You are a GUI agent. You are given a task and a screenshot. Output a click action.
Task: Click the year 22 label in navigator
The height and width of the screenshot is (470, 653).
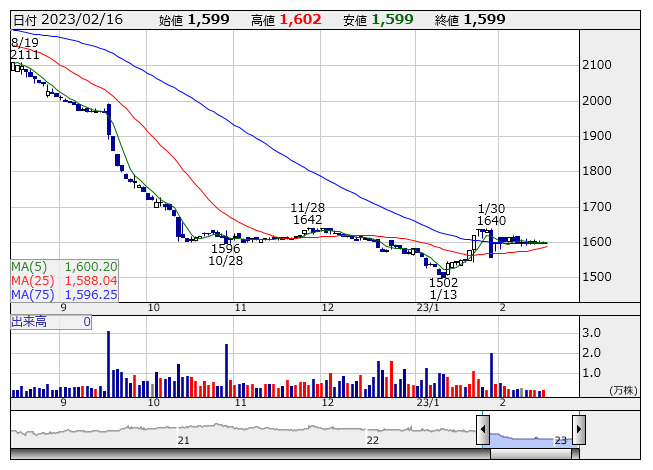tap(372, 440)
